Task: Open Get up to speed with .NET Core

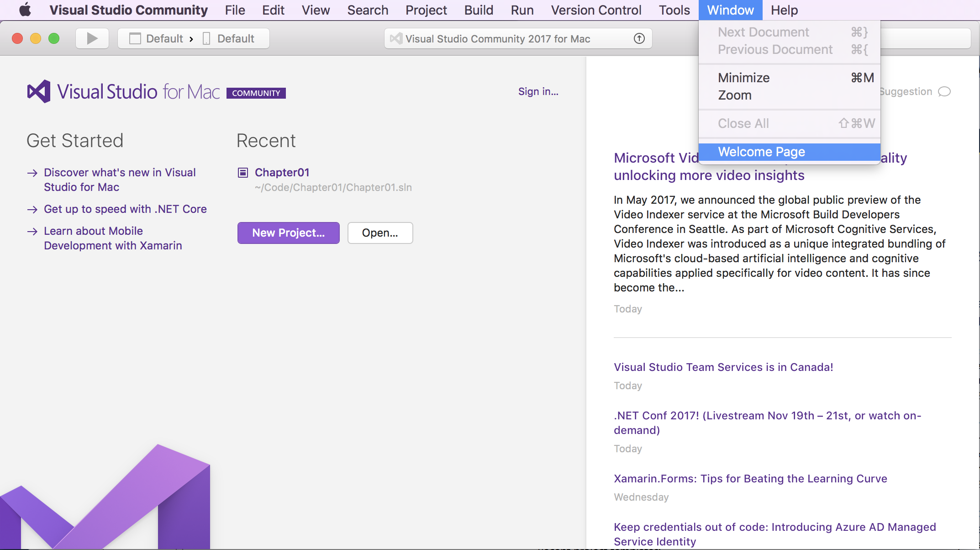Action: (x=125, y=209)
